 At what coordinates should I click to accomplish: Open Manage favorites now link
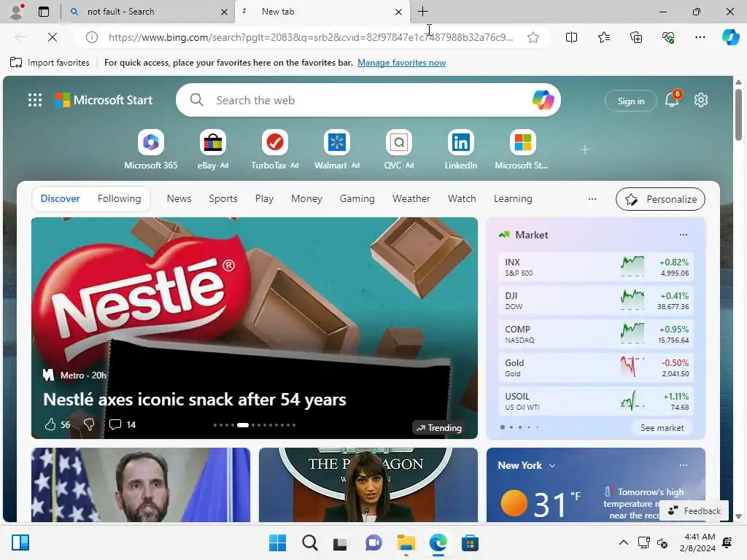tap(401, 63)
